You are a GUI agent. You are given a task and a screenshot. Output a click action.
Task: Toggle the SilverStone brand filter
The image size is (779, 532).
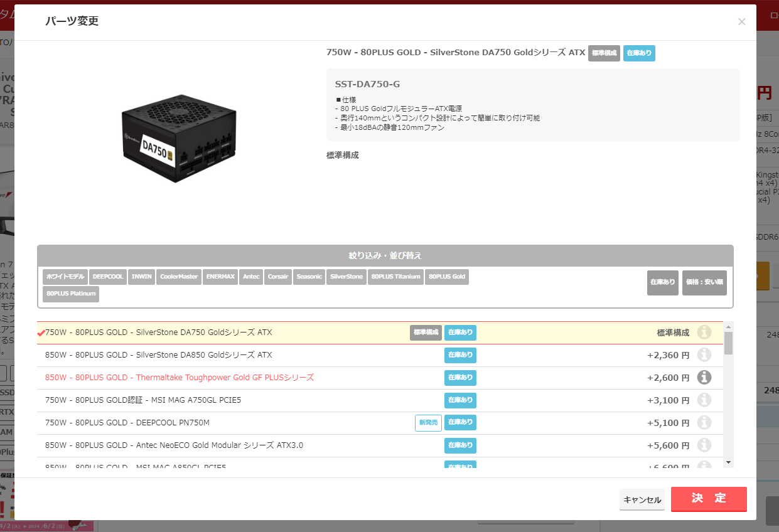(x=346, y=277)
